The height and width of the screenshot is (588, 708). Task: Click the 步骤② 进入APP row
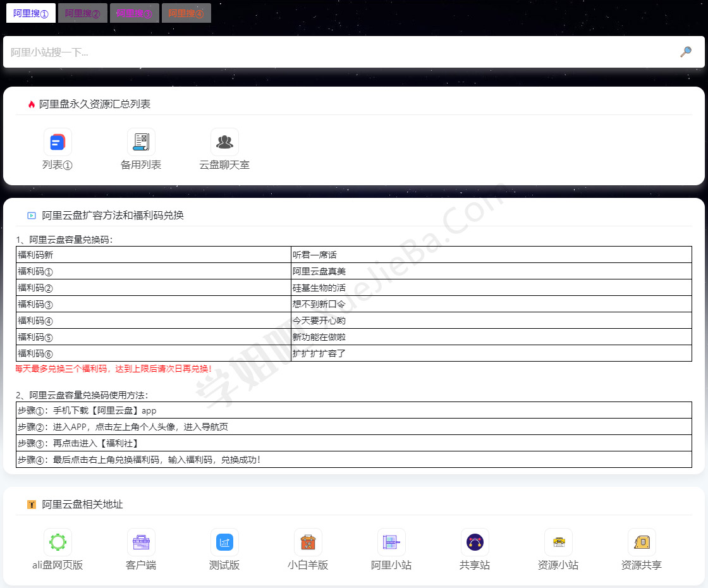(354, 427)
